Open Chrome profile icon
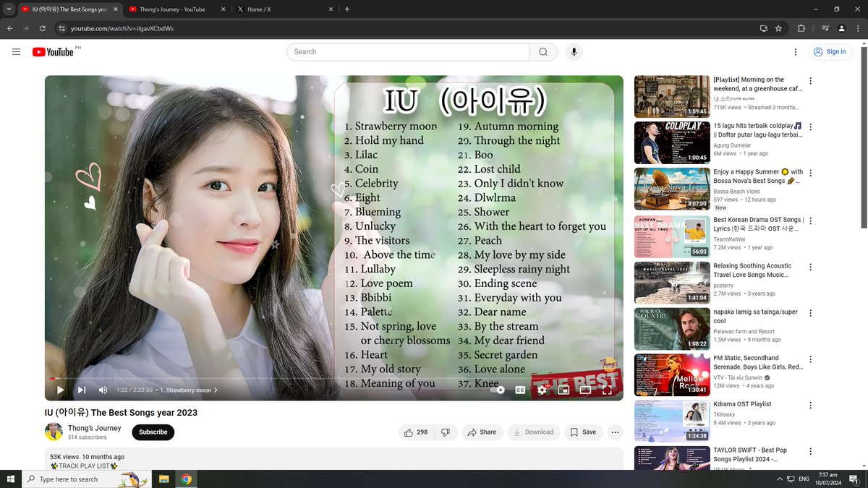The width and height of the screenshot is (868, 488). [841, 28]
